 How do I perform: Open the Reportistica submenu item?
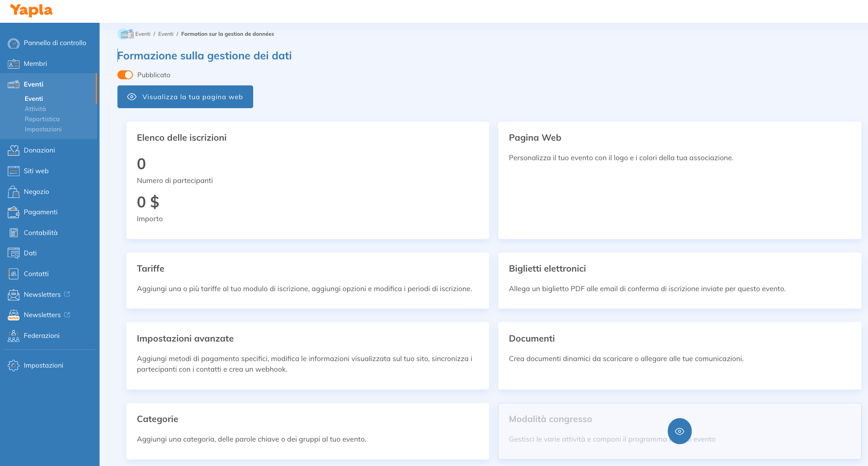42,119
